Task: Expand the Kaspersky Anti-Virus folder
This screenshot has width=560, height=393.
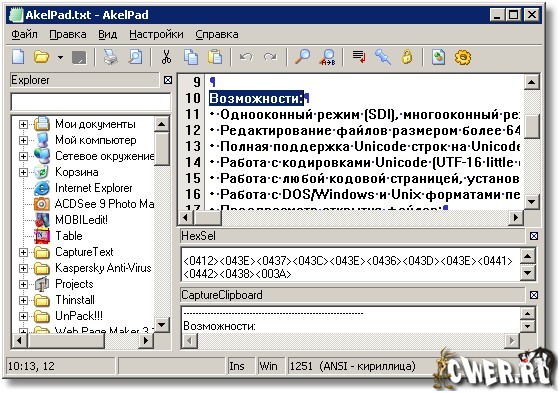Action: coord(23,268)
